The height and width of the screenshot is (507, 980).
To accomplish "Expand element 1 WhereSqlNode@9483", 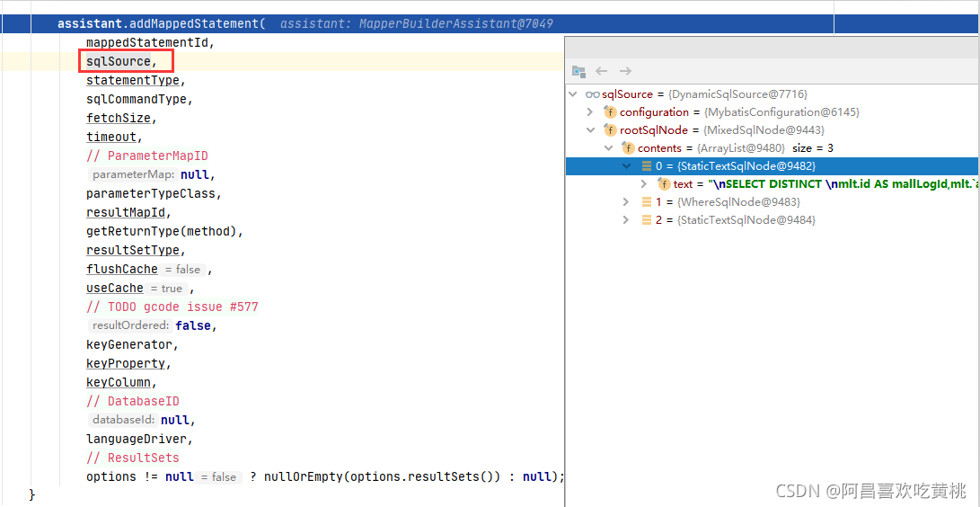I will click(626, 202).
